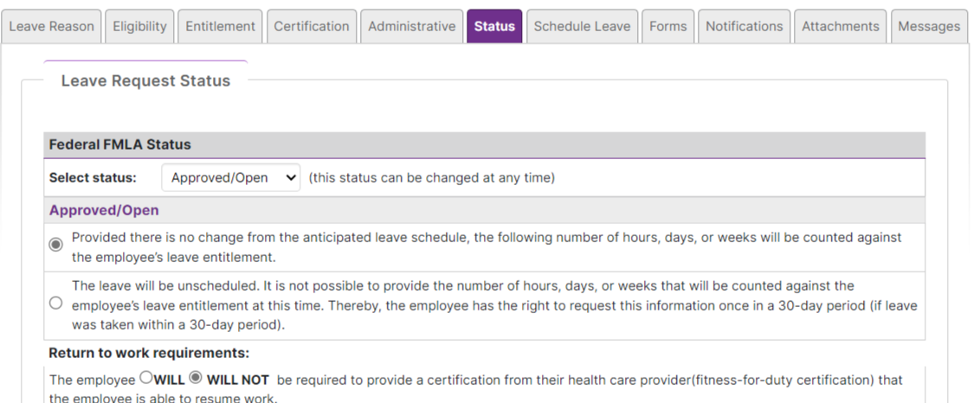Go to the Entitlement tab
The image size is (980, 403).
pos(220,27)
